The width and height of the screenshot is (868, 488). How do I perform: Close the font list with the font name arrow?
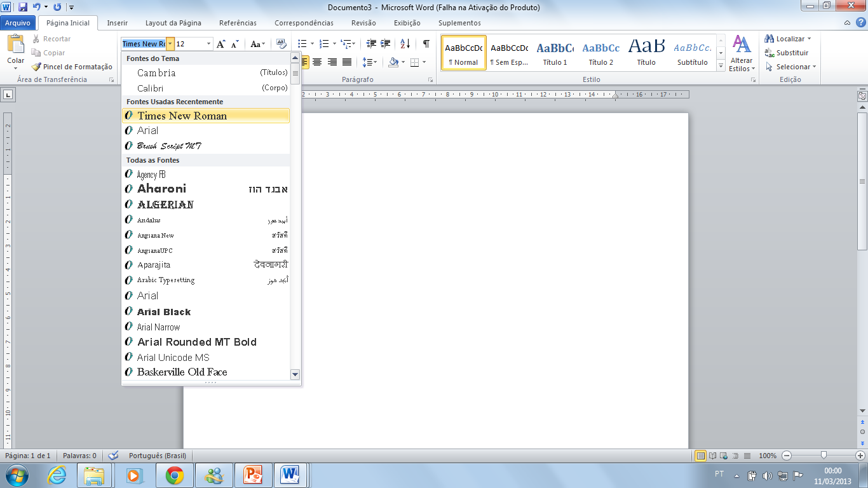(x=170, y=44)
